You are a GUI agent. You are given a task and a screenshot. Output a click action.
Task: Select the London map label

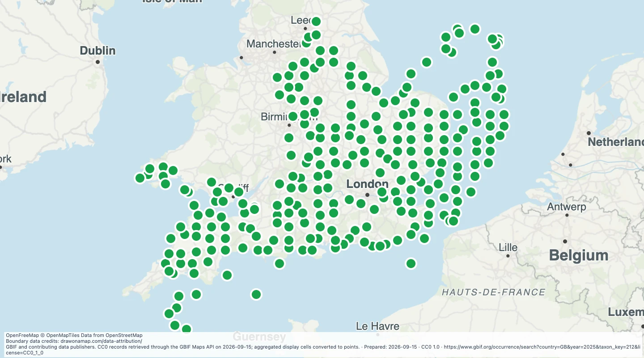tap(367, 184)
